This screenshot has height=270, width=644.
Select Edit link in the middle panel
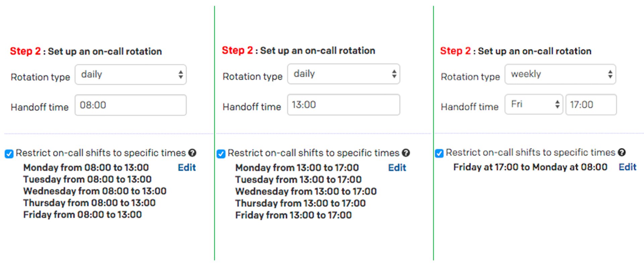click(x=397, y=167)
